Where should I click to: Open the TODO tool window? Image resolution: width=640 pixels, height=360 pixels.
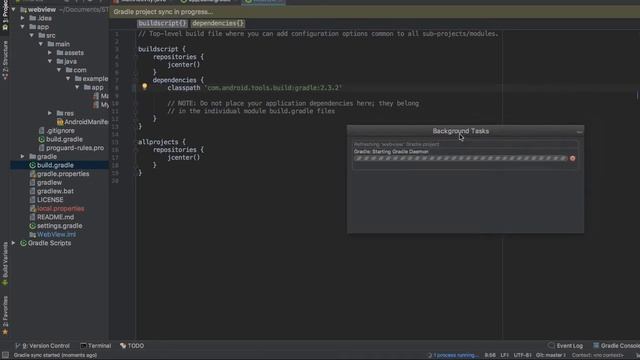(132, 346)
